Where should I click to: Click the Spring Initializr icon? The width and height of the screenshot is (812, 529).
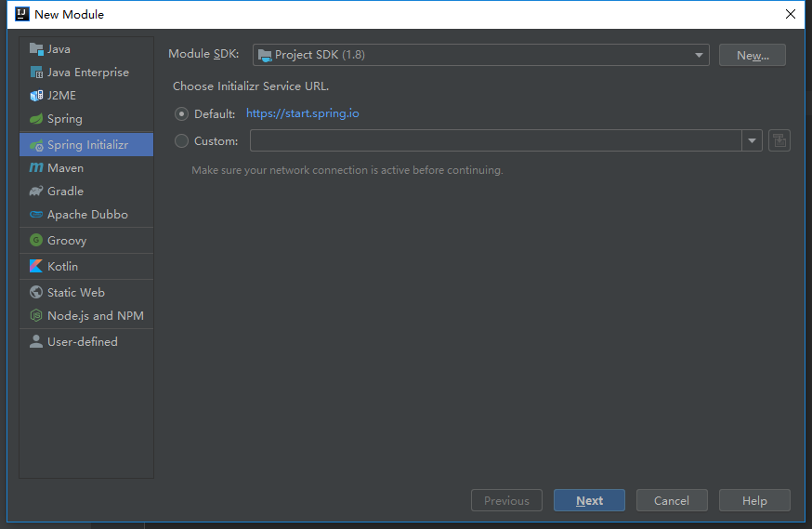coord(36,145)
